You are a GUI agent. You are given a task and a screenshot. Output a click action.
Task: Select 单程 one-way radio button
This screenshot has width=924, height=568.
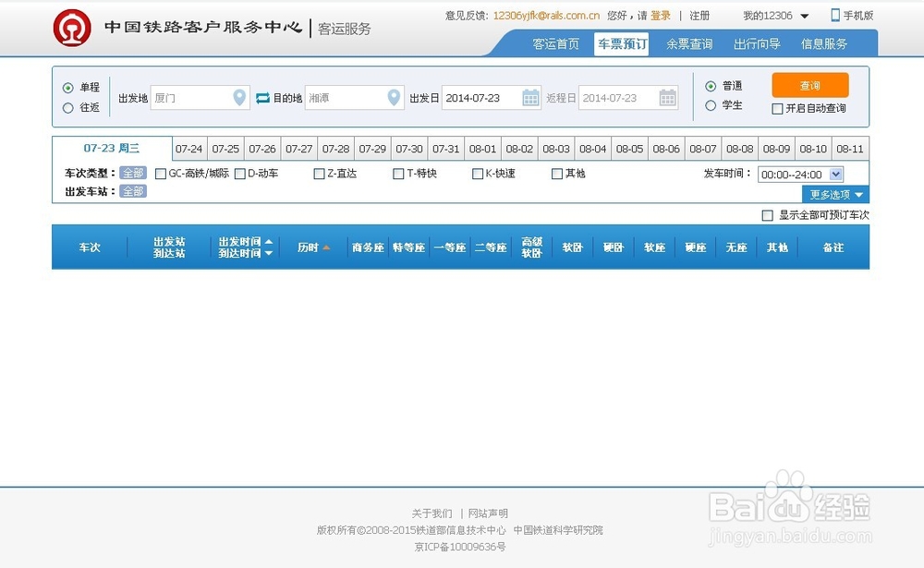67,88
